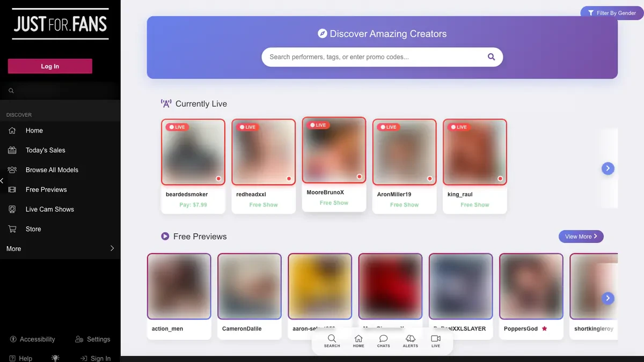Click the star next to PoppersGod

click(544, 328)
